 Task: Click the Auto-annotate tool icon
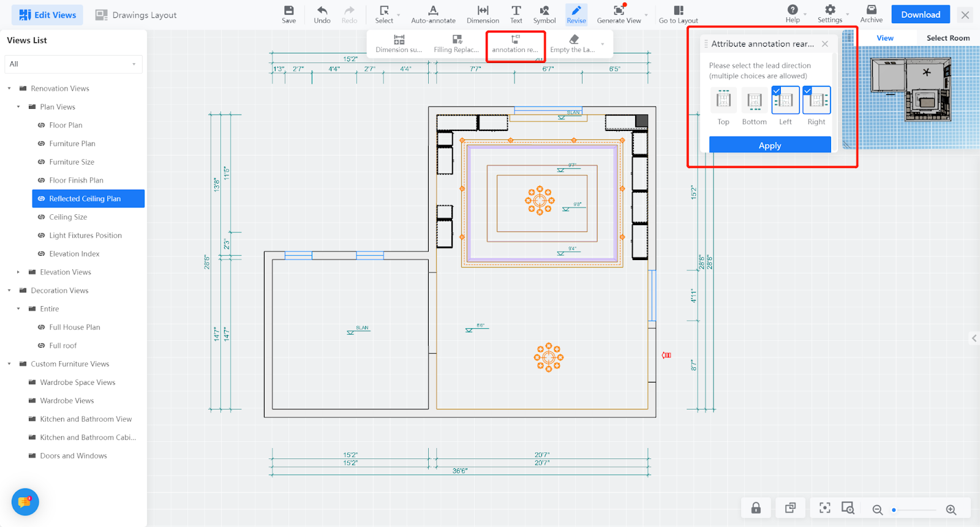coord(433,10)
